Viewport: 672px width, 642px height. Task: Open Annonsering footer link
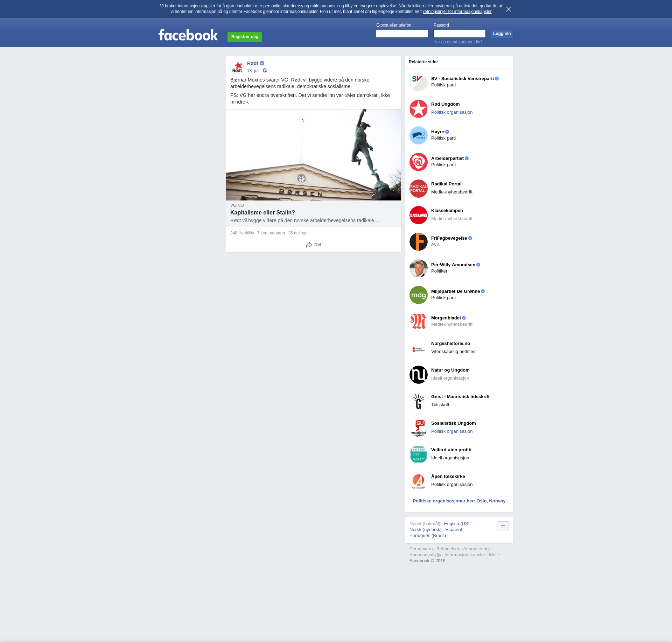coord(476,549)
